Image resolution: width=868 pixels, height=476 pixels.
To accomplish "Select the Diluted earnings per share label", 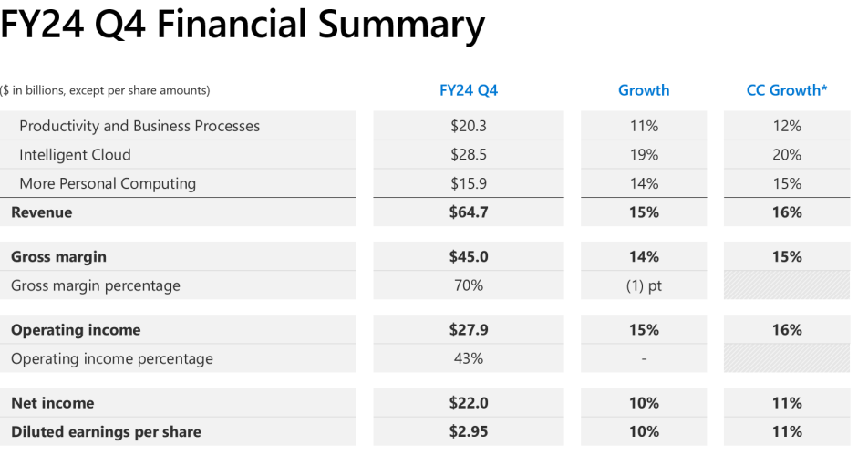I will pos(107,431).
